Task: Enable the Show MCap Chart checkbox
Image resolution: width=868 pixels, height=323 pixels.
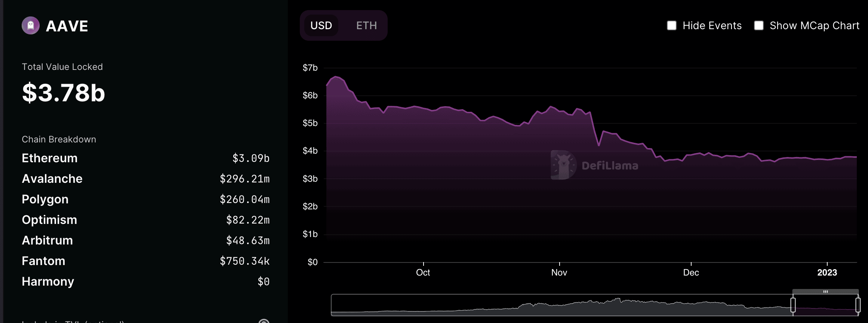Action: [759, 25]
